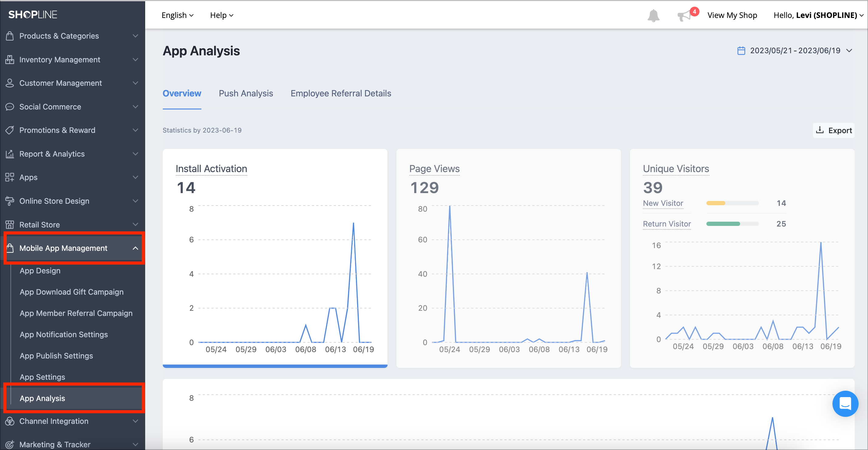This screenshot has height=450, width=868.
Task: Click the Apps sidebar icon
Action: (10, 177)
